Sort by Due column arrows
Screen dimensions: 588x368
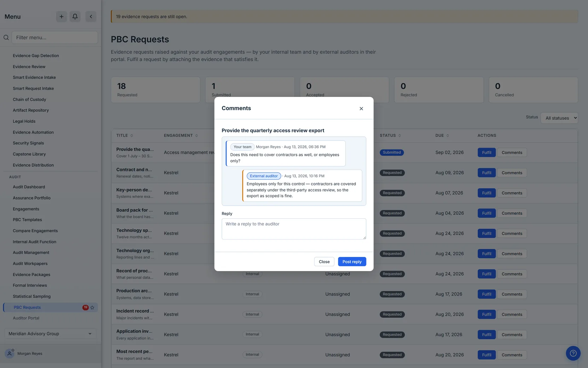pos(448,136)
